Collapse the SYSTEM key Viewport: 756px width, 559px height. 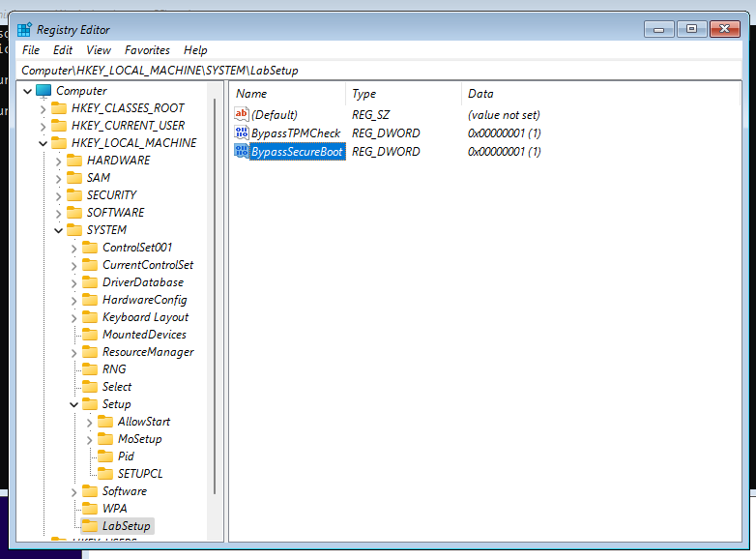(58, 230)
